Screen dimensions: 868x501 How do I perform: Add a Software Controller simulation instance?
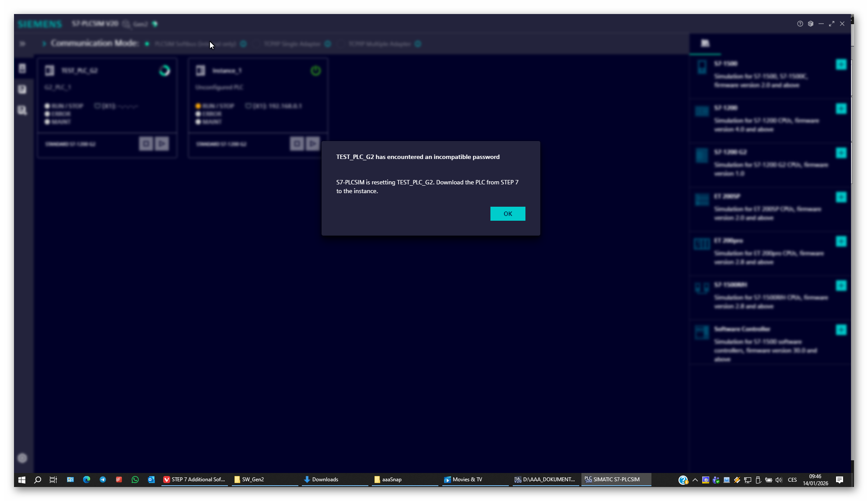click(x=841, y=330)
